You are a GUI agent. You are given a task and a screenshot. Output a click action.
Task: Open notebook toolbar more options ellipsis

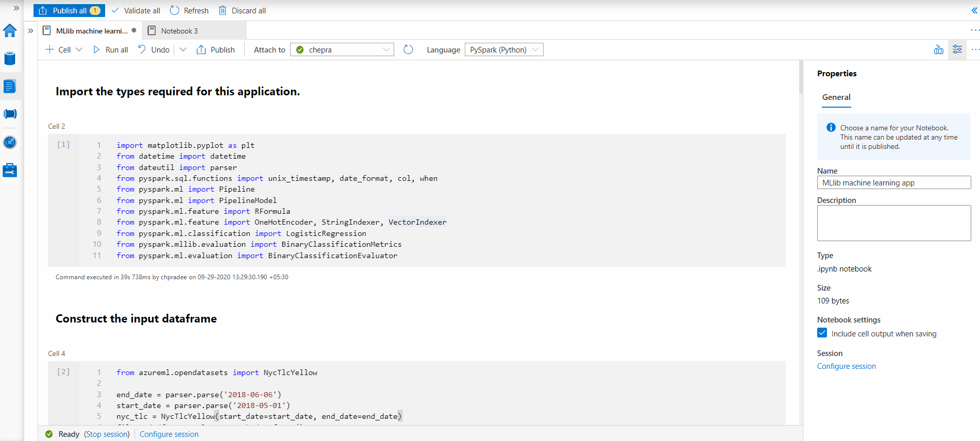(x=975, y=50)
